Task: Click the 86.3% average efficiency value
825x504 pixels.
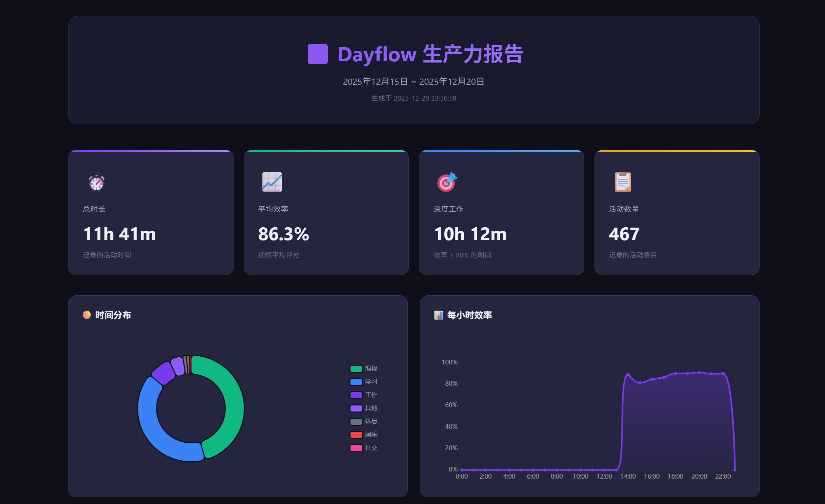Action: click(283, 234)
